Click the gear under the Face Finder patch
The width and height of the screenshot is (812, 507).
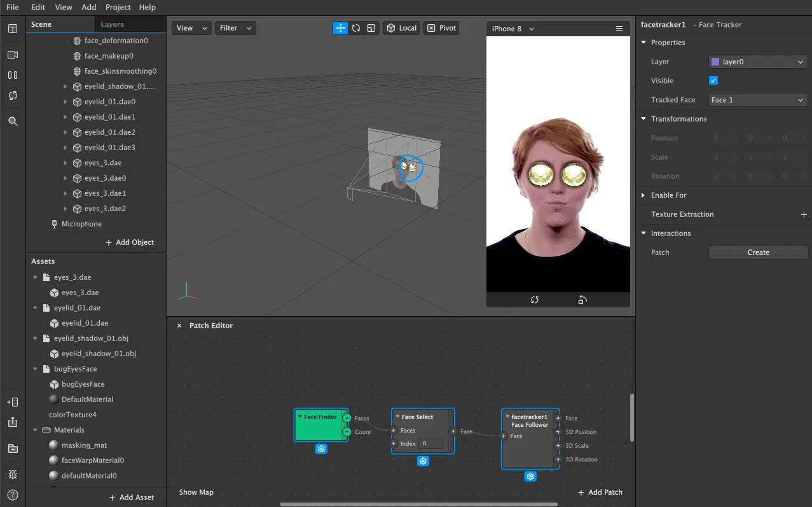coord(321,449)
